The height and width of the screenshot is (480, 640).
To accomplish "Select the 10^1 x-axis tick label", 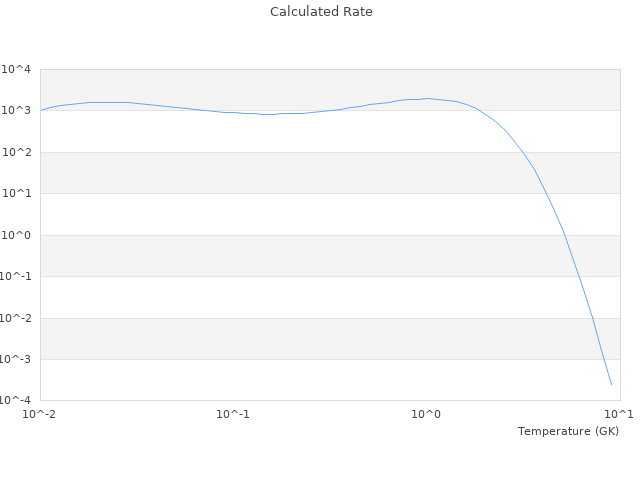I will (x=618, y=414).
